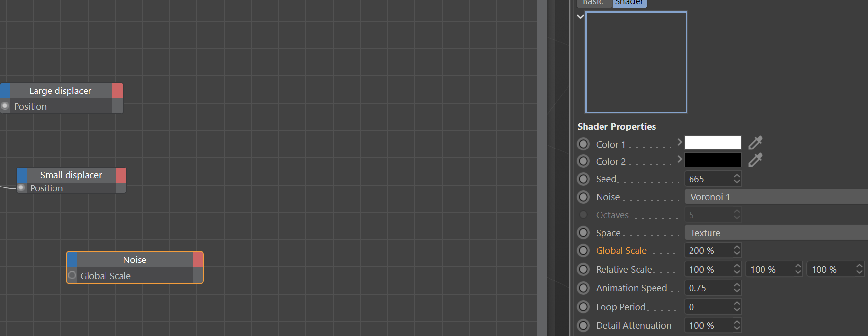The height and width of the screenshot is (336, 868).
Task: Switch to the Basic tab
Action: click(593, 3)
